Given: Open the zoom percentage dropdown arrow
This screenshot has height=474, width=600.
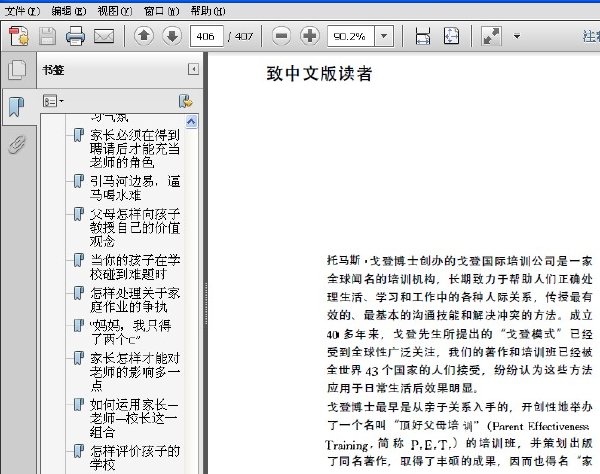Looking at the screenshot, I should pos(384,36).
